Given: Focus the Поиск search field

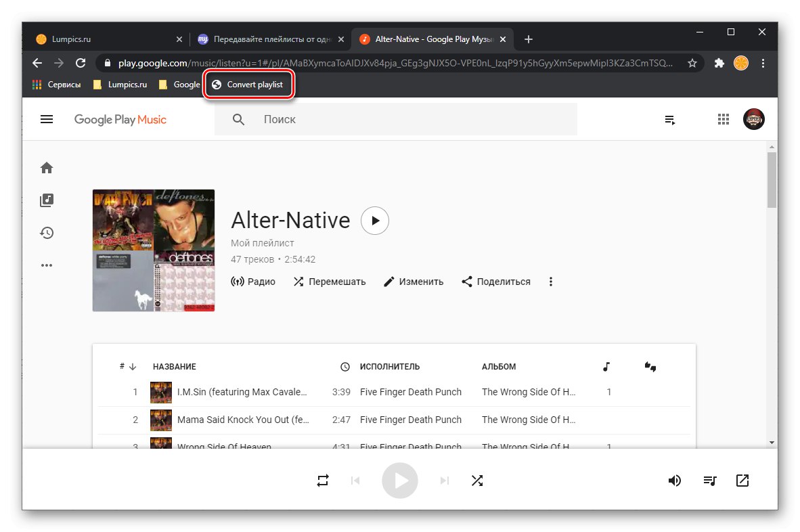Looking at the screenshot, I should tap(395, 119).
